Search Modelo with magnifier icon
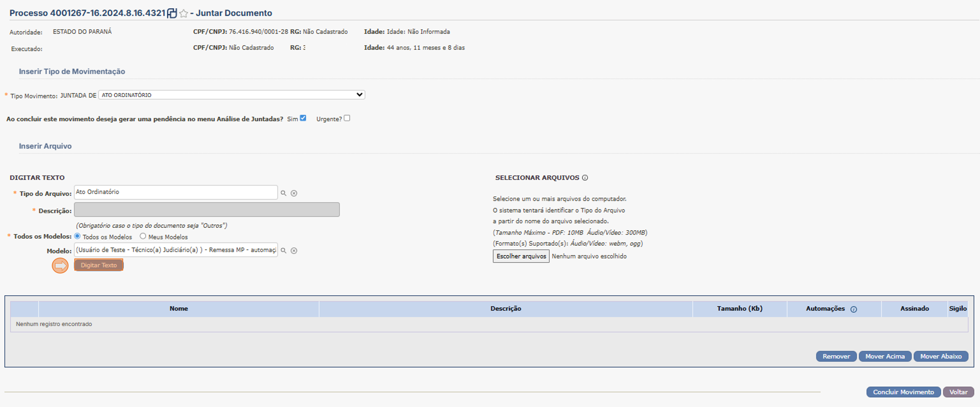This screenshot has width=980, height=407. [284, 250]
